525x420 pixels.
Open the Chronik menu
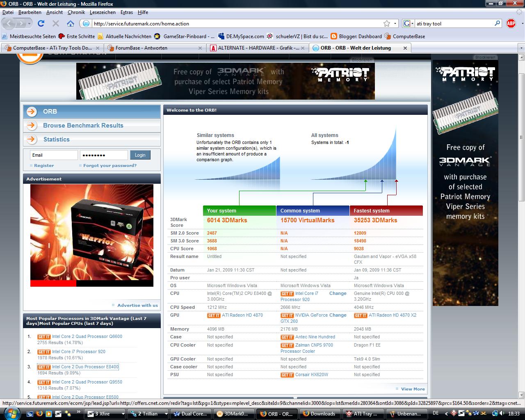coord(76,12)
